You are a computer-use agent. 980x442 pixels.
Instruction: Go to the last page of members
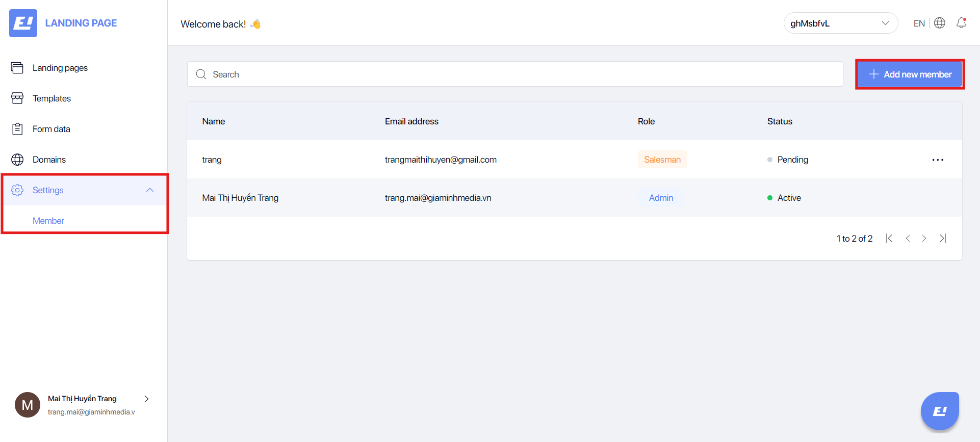pyautogui.click(x=943, y=238)
